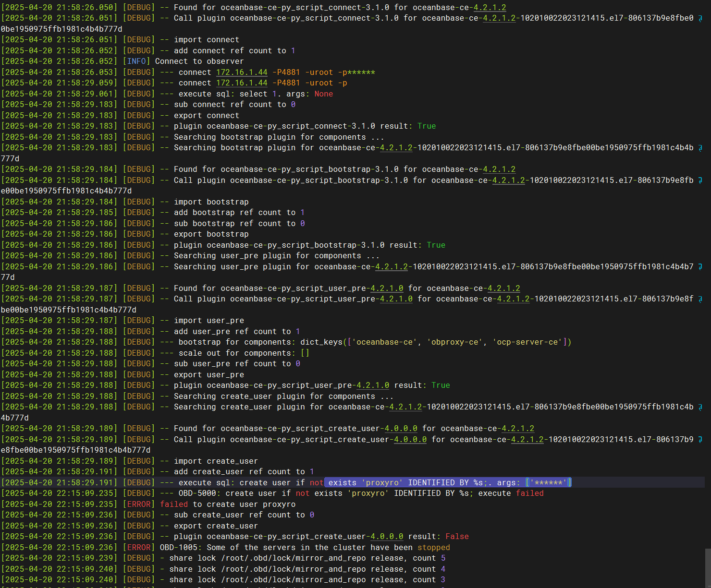
Task: Click highlighted "exists 'proxyro' IDENTIFIED BY %s" selection
Action: pos(407,483)
